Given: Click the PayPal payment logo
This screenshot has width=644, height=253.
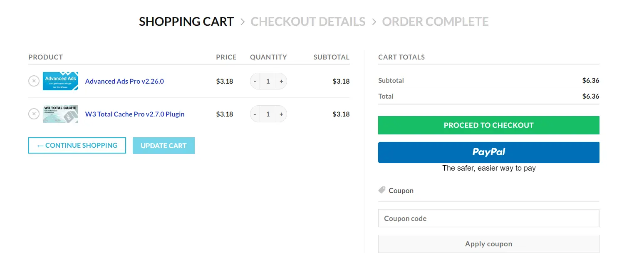Looking at the screenshot, I should (488, 152).
